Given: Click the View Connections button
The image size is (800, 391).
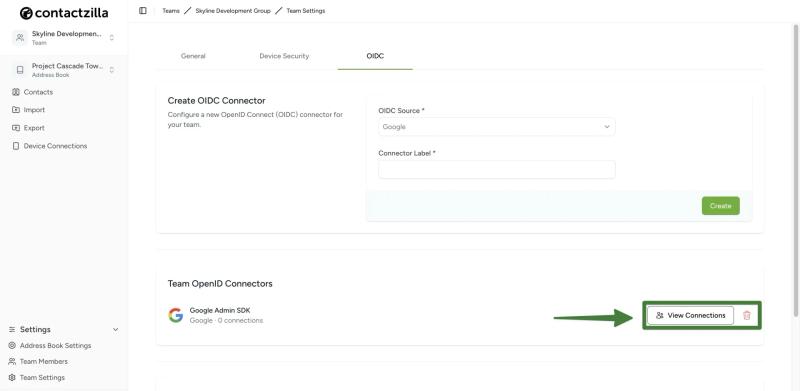Looking at the screenshot, I should coord(690,315).
